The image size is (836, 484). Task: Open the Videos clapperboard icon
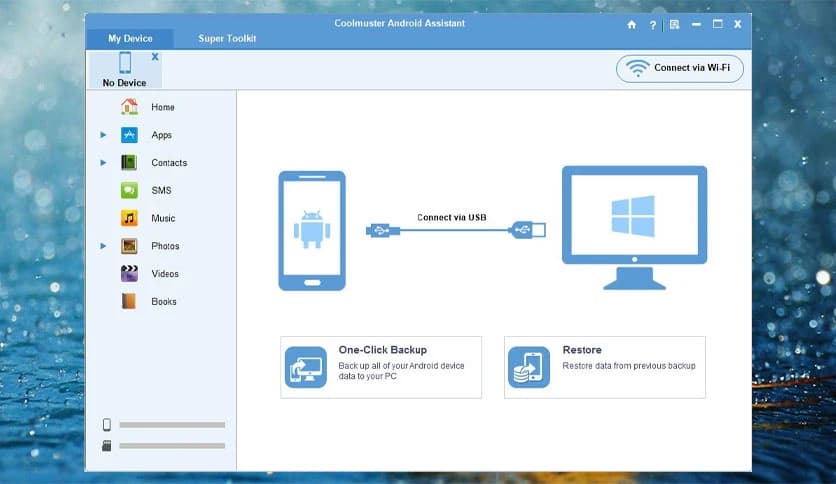(129, 273)
